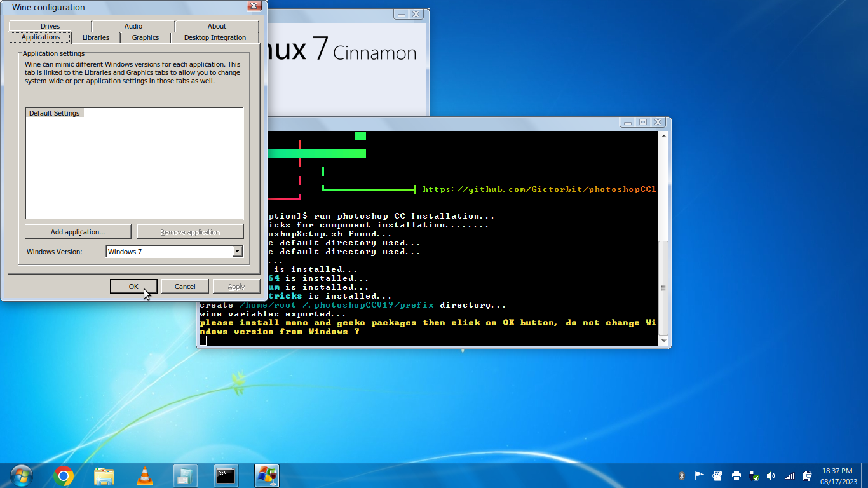Click the terminal scrollbar up arrow
Viewport: 868px width, 488px height.
[x=664, y=135]
